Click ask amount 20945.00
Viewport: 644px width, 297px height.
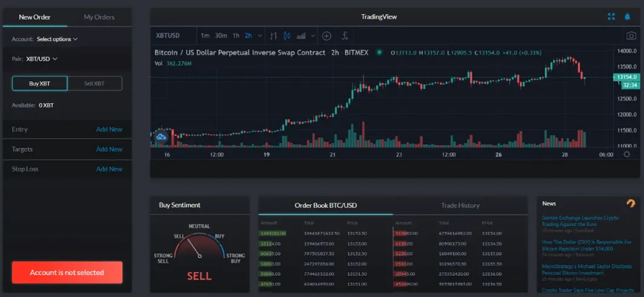(x=404, y=273)
